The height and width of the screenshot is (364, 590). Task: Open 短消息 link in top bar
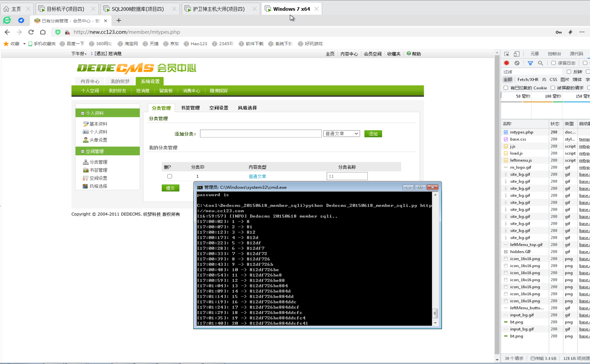[115, 54]
